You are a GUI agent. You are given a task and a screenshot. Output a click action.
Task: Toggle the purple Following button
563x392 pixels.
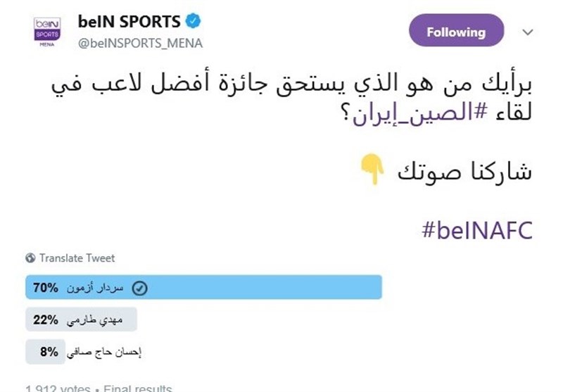tap(455, 32)
